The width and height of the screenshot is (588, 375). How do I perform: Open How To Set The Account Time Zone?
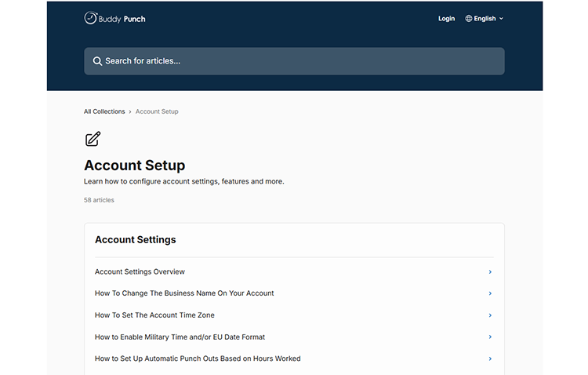(x=154, y=315)
